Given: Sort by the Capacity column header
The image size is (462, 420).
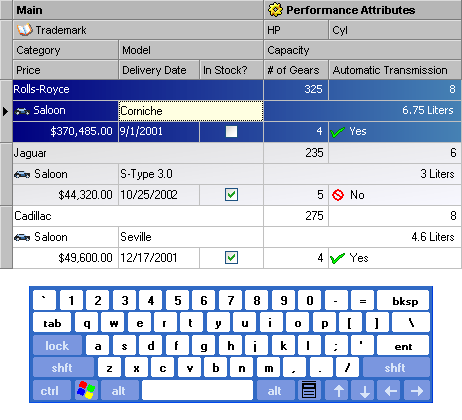Looking at the screenshot, I should (363, 50).
